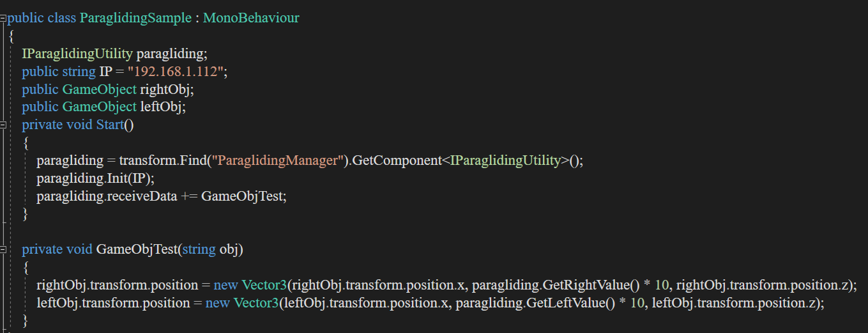Click the obj parameter of GameObjTest

pyautogui.click(x=228, y=249)
